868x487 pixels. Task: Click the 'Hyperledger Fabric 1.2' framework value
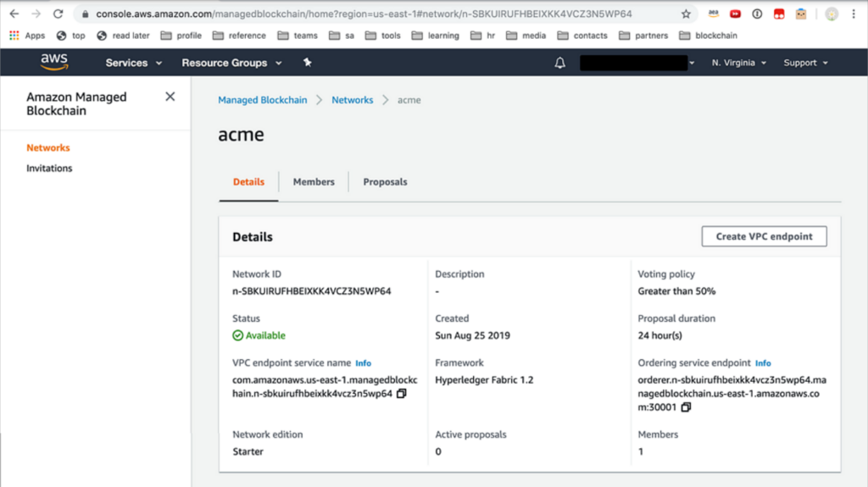484,380
